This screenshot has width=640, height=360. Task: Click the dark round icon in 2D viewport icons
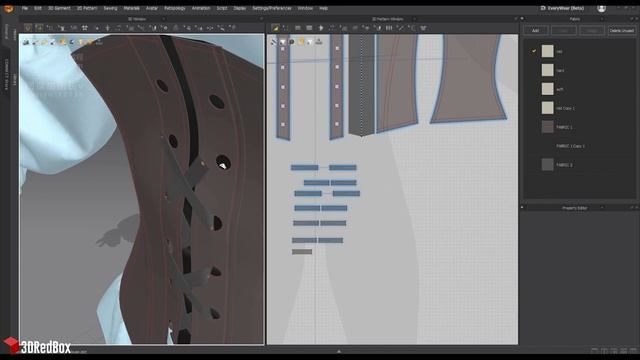coord(292,42)
